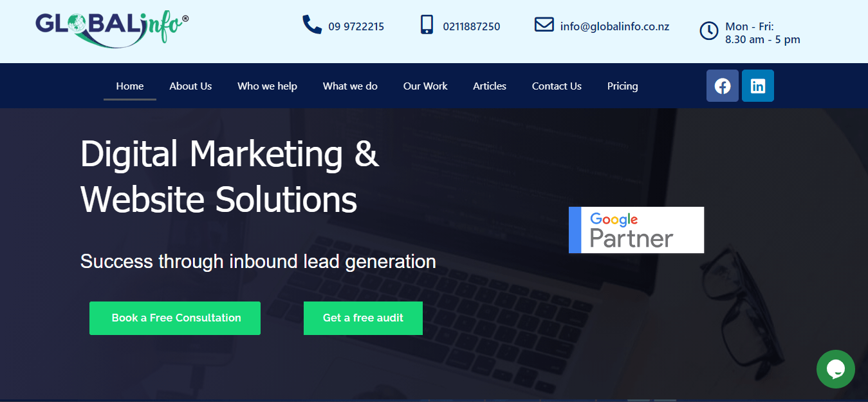The width and height of the screenshot is (868, 402).
Task: Click the GLOBALinfo logo
Action: [x=112, y=28]
